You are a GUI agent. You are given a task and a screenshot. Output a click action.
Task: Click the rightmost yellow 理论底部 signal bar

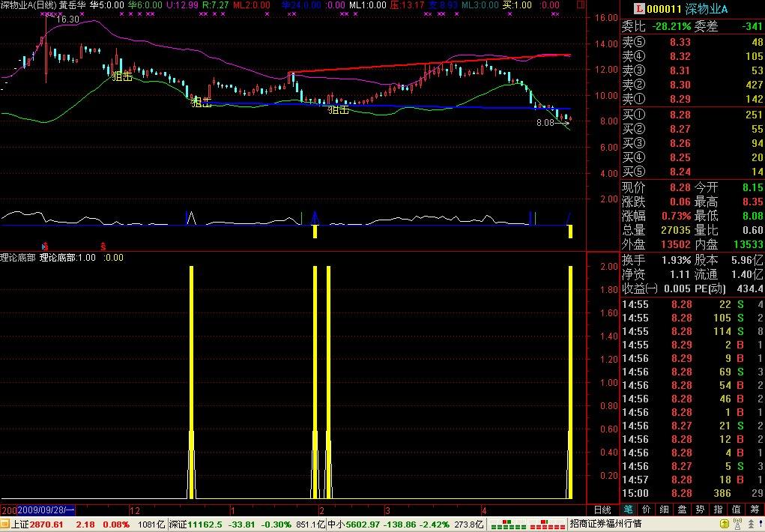(570, 382)
